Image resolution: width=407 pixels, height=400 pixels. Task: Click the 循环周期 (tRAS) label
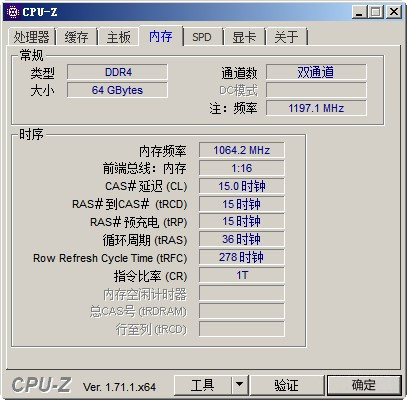click(x=145, y=240)
